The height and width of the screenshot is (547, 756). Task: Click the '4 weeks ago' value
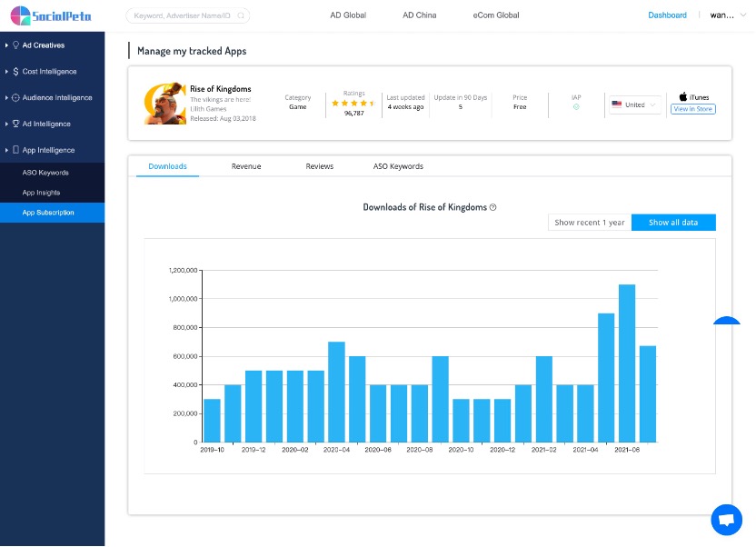click(405, 107)
